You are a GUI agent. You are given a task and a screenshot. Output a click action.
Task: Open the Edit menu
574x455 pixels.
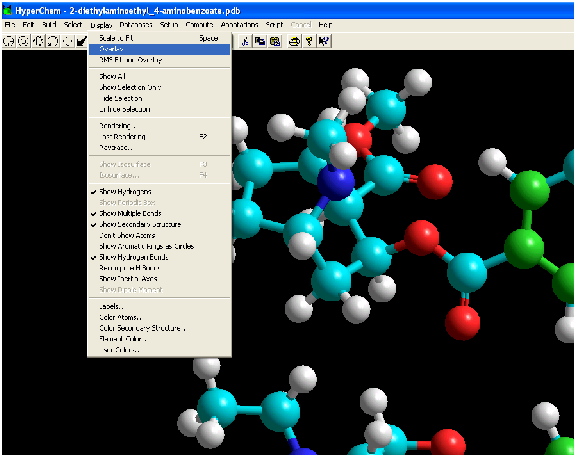click(28, 25)
